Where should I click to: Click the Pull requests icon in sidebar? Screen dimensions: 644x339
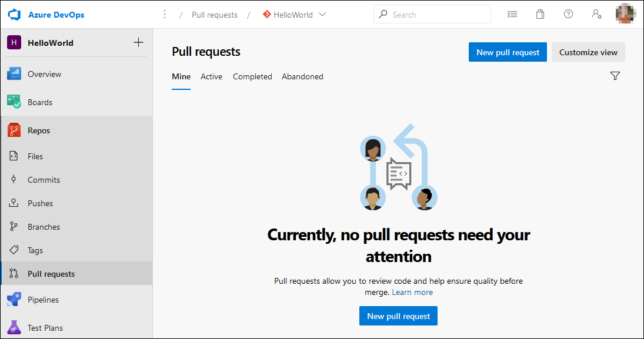pyautogui.click(x=14, y=273)
